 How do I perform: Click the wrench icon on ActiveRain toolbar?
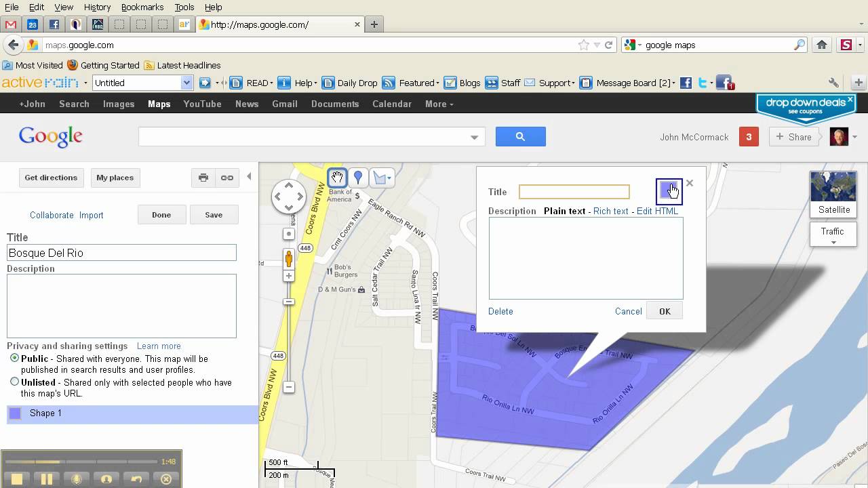tap(833, 83)
